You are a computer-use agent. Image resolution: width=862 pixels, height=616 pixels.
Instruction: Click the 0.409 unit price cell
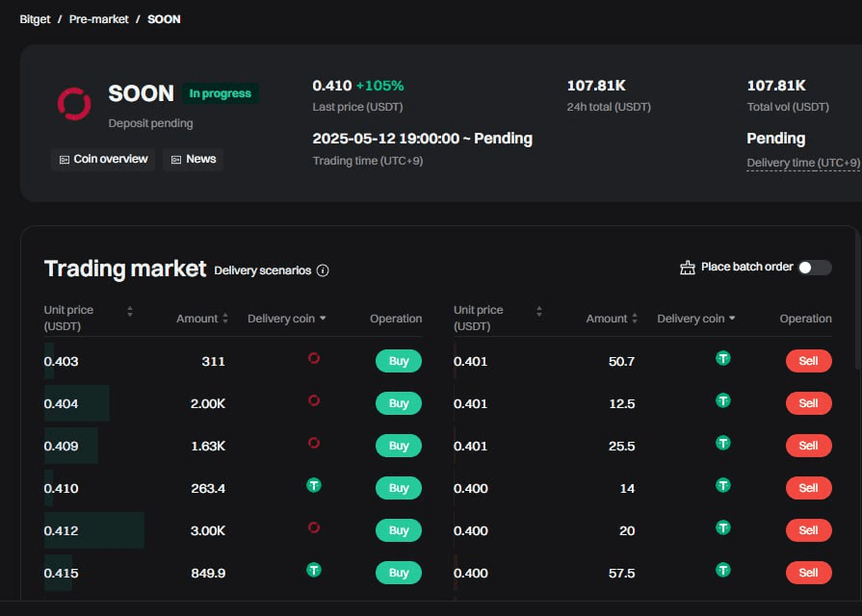pyautogui.click(x=61, y=447)
